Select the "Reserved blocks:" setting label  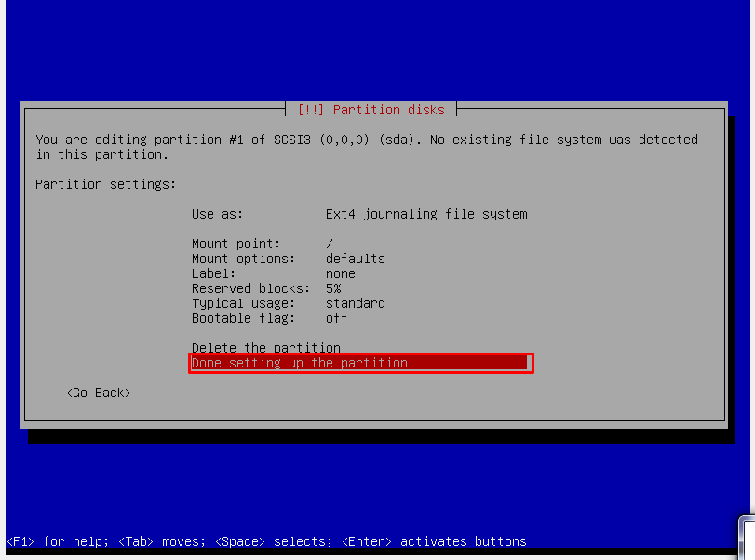(250, 288)
